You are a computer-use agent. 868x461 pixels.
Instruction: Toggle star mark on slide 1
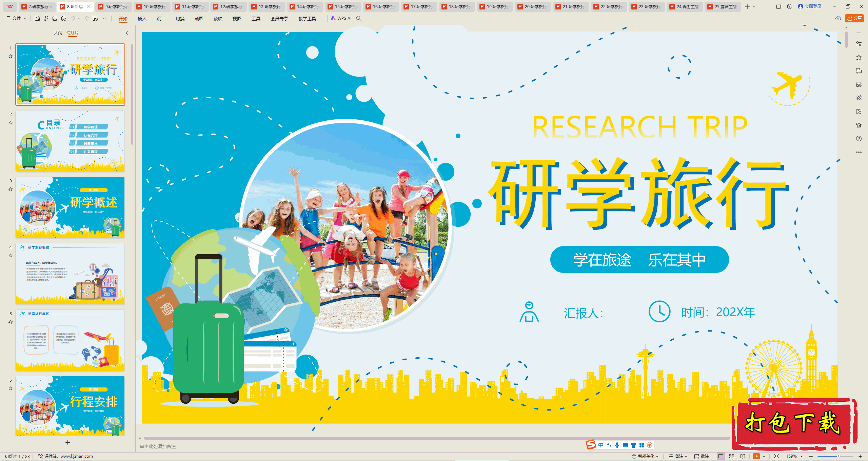11,56
